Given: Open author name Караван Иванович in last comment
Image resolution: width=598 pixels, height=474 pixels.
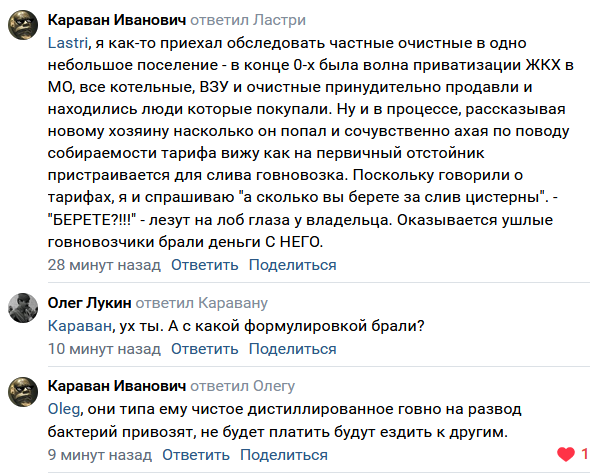Looking at the screenshot, I should point(117,386).
